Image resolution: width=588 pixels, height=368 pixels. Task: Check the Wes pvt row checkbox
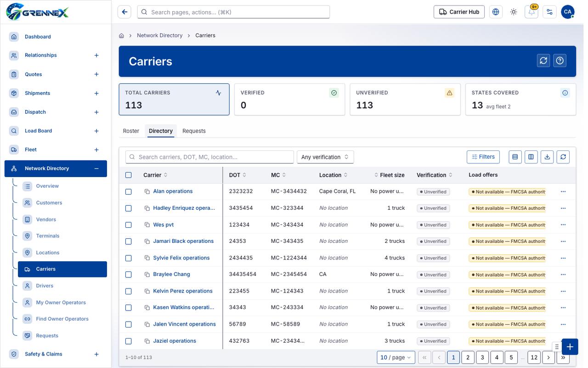click(129, 225)
